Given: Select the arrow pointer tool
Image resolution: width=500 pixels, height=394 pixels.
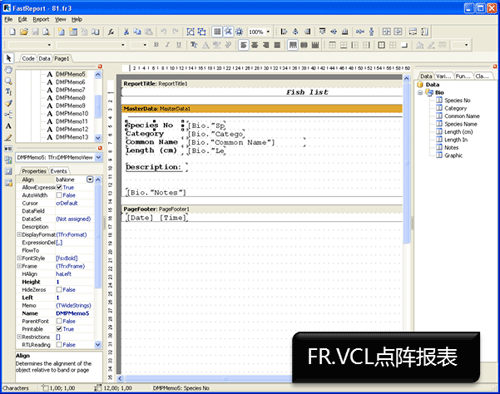Looking at the screenshot, I should click(9, 58).
